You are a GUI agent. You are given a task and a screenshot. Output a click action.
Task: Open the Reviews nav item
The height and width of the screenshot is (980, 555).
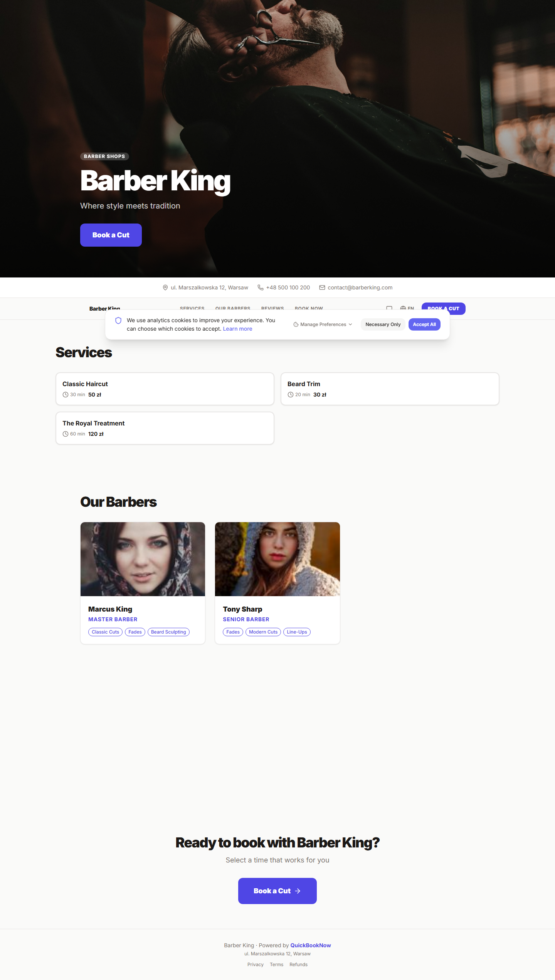tap(272, 308)
